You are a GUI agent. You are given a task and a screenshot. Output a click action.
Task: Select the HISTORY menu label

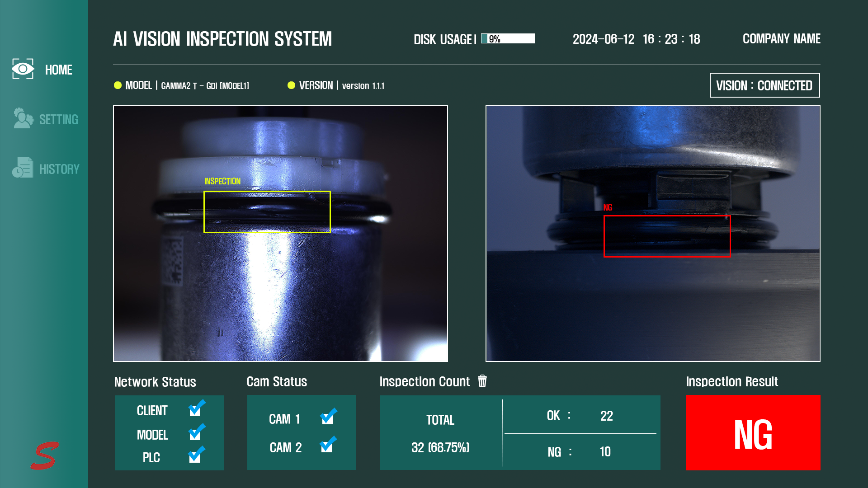(x=59, y=169)
